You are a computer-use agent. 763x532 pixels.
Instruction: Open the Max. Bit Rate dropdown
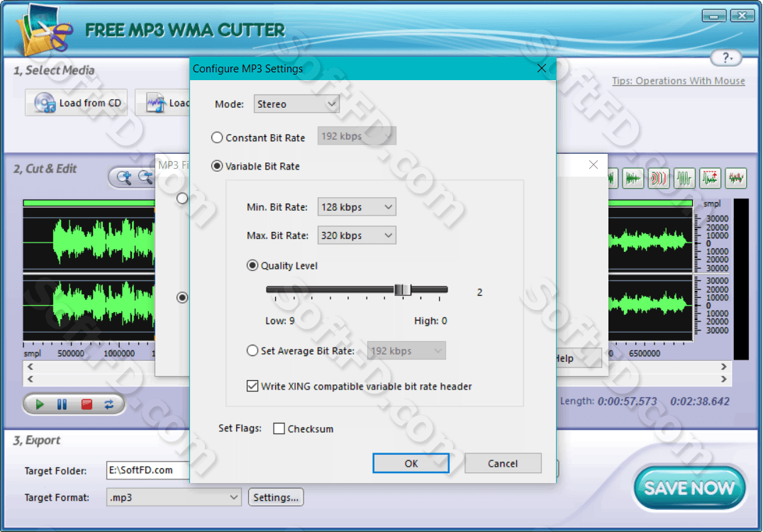click(x=357, y=235)
